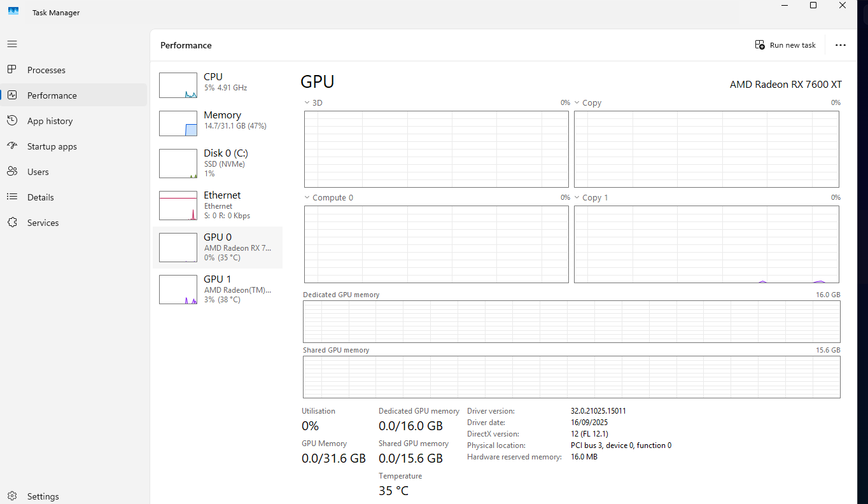Viewport: 868px width, 504px height.
Task: Open the Copy graph engine dropdown
Action: [x=577, y=102]
